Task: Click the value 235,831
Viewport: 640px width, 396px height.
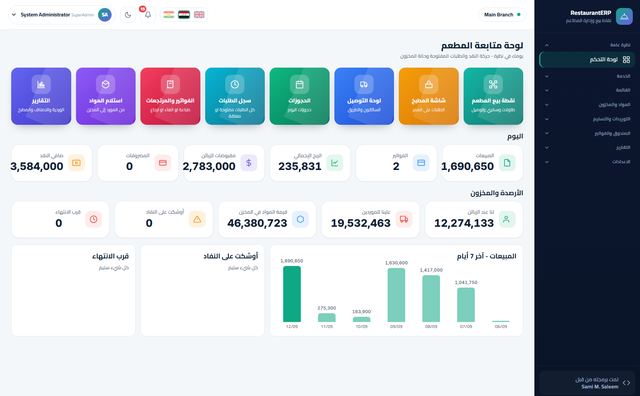Action: point(300,167)
